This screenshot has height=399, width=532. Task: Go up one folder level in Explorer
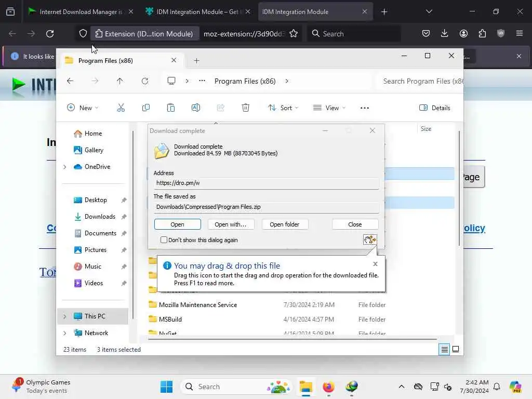(120, 81)
